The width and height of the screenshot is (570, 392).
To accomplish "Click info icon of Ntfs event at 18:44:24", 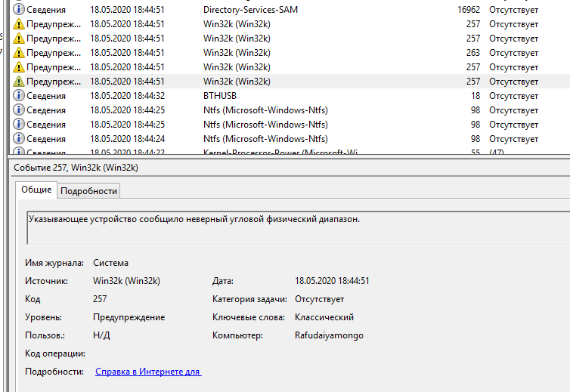I will (19, 139).
